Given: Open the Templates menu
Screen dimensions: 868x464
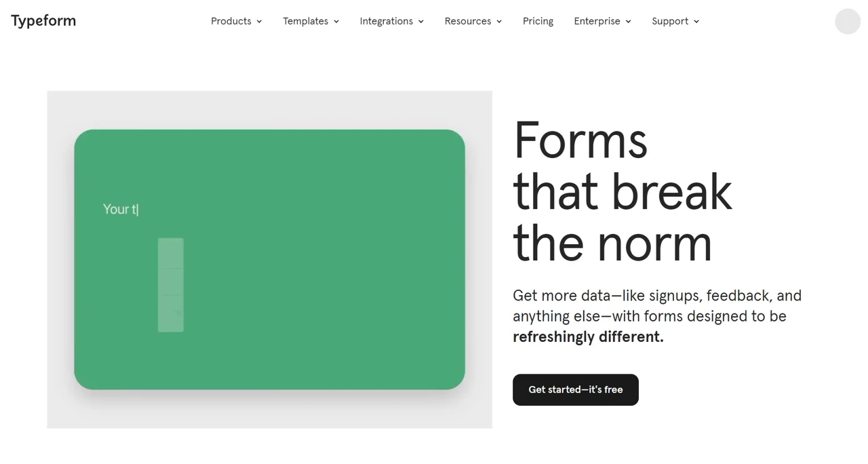Looking at the screenshot, I should [311, 21].
